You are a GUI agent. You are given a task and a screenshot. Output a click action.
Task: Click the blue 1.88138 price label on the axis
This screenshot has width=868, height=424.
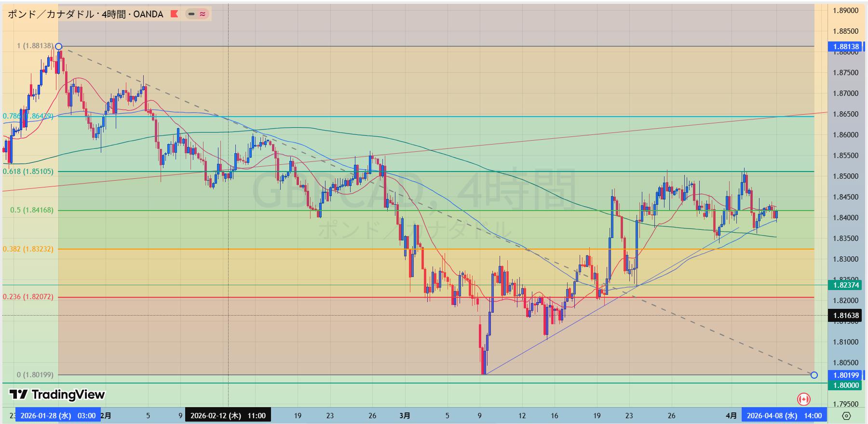846,47
